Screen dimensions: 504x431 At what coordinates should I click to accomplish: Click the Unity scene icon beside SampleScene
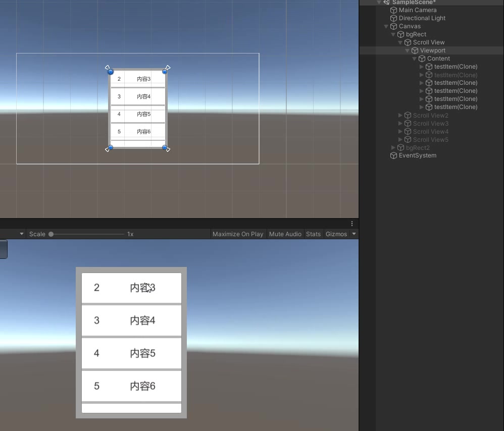pos(386,3)
